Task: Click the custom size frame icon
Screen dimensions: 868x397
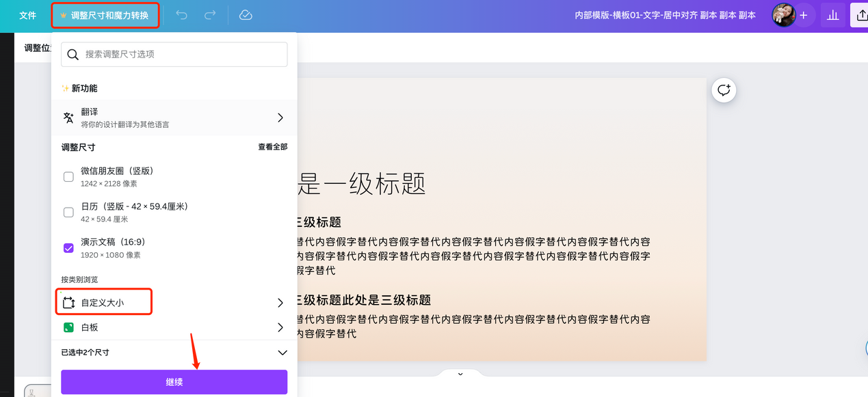Action: click(68, 302)
